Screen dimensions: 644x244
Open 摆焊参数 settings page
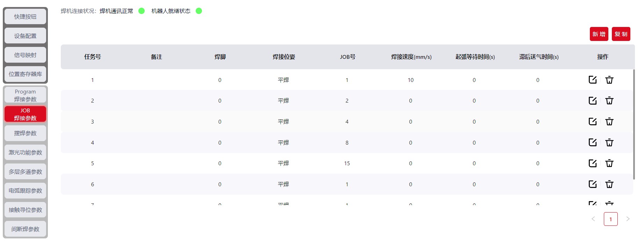[25, 133]
